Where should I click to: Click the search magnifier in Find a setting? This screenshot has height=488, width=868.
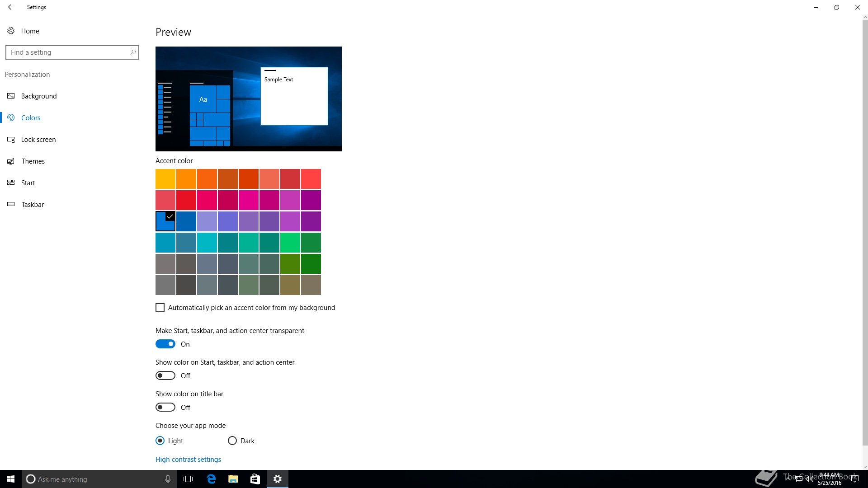(x=133, y=52)
